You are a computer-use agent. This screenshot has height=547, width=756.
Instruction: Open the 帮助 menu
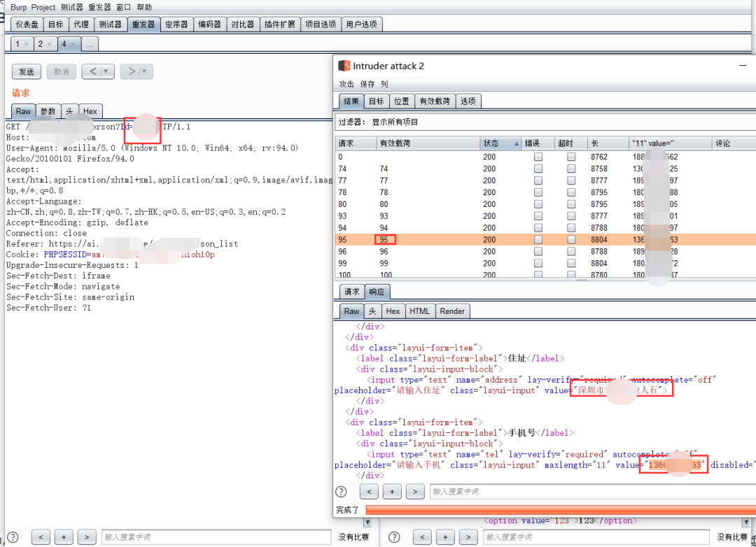[144, 7]
